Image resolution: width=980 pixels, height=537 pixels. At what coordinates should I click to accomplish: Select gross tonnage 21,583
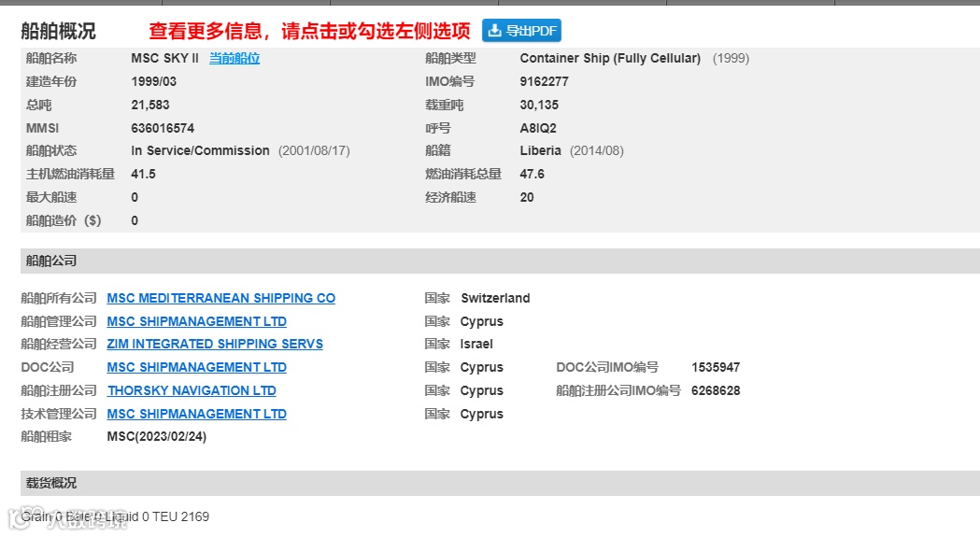click(150, 105)
